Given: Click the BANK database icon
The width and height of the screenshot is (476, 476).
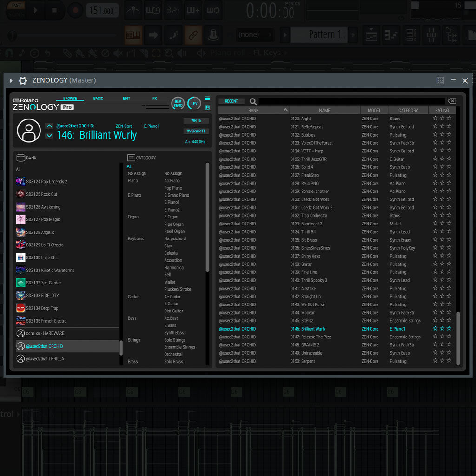Looking at the screenshot, I should (x=20, y=158).
